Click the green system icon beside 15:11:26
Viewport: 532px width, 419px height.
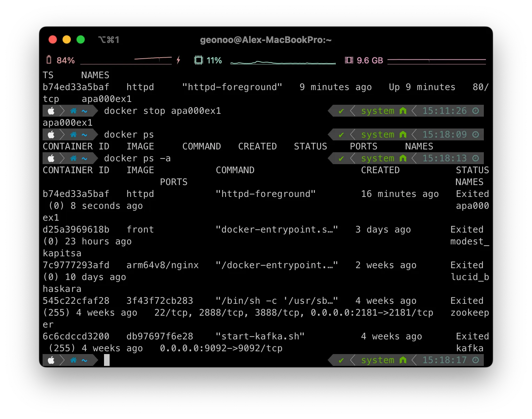coord(403,111)
